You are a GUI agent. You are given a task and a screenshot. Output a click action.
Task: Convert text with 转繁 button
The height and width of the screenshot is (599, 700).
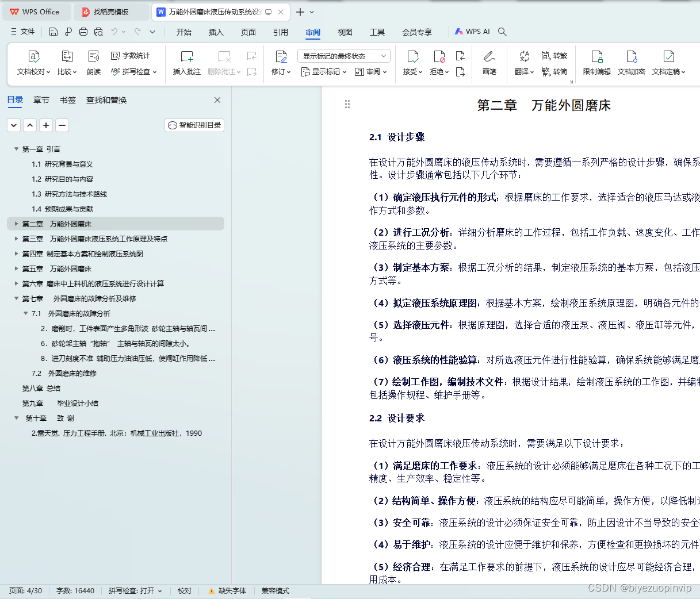tap(554, 56)
